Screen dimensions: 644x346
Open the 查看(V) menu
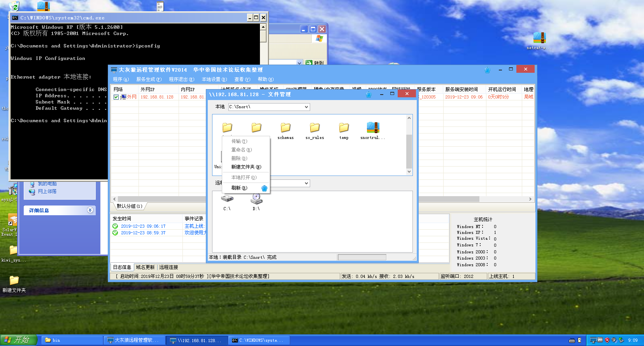click(242, 79)
